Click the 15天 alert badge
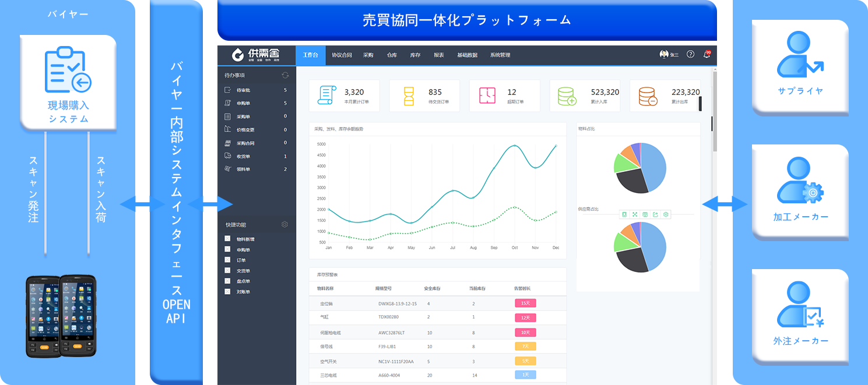The width and height of the screenshot is (868, 385). click(525, 303)
